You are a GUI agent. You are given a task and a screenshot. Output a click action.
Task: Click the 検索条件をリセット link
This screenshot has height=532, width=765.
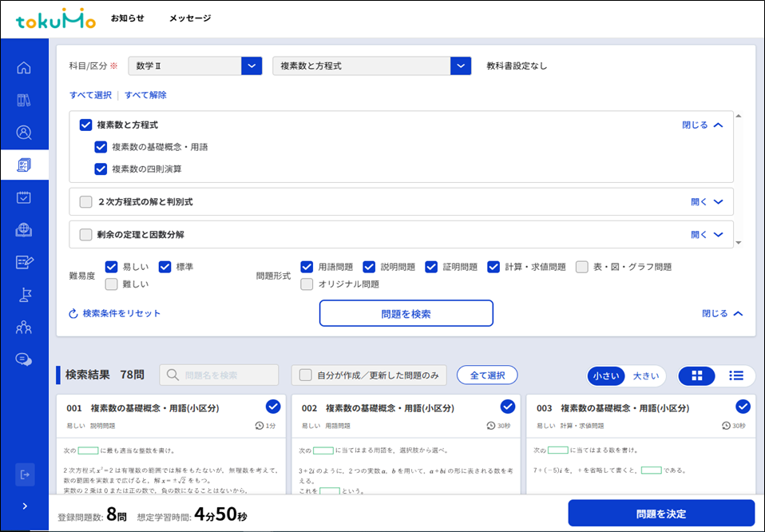[114, 313]
